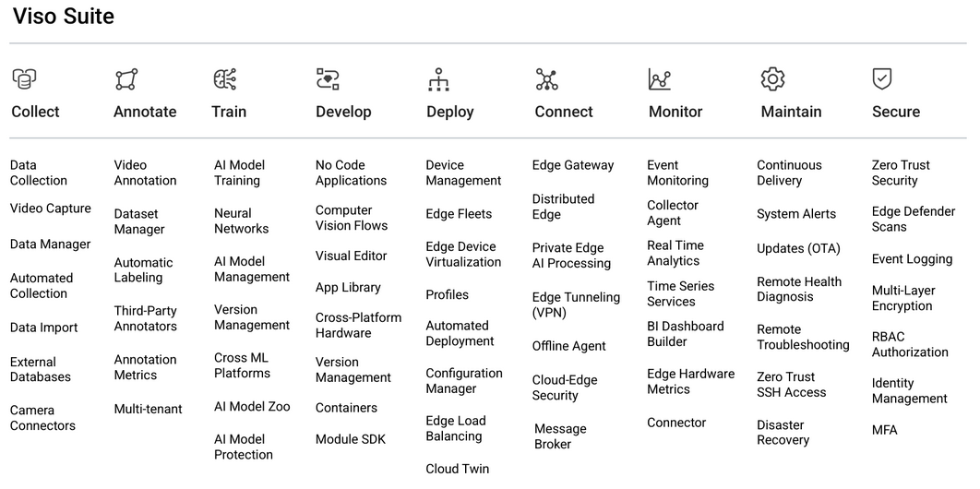Click the Annotate polygon nodes icon
Screen dimensions: 980x489
pyautogui.click(x=126, y=79)
